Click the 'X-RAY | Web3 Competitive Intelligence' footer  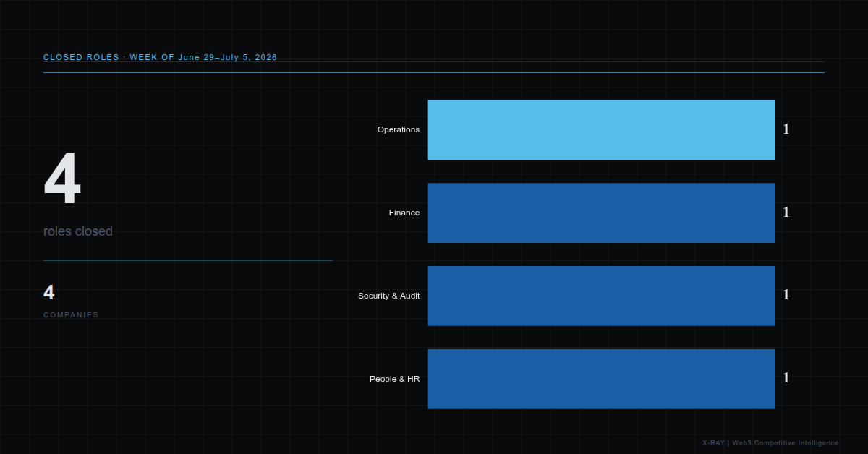770,443
